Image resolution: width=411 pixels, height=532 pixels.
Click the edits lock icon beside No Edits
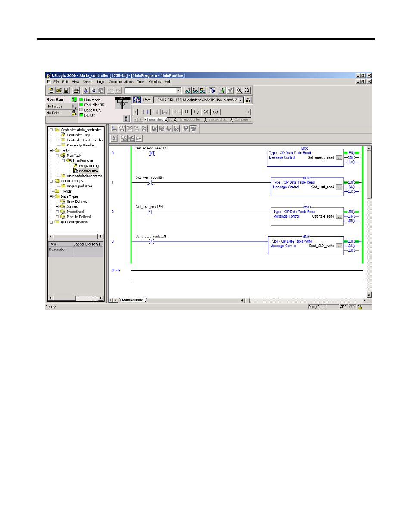tap(74, 113)
